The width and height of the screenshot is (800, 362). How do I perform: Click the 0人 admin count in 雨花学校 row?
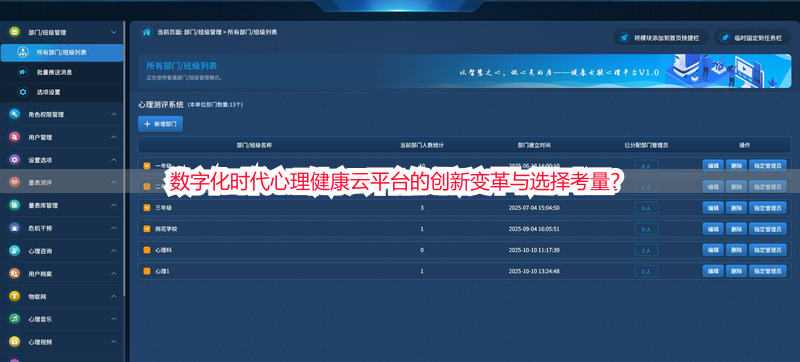(646, 229)
